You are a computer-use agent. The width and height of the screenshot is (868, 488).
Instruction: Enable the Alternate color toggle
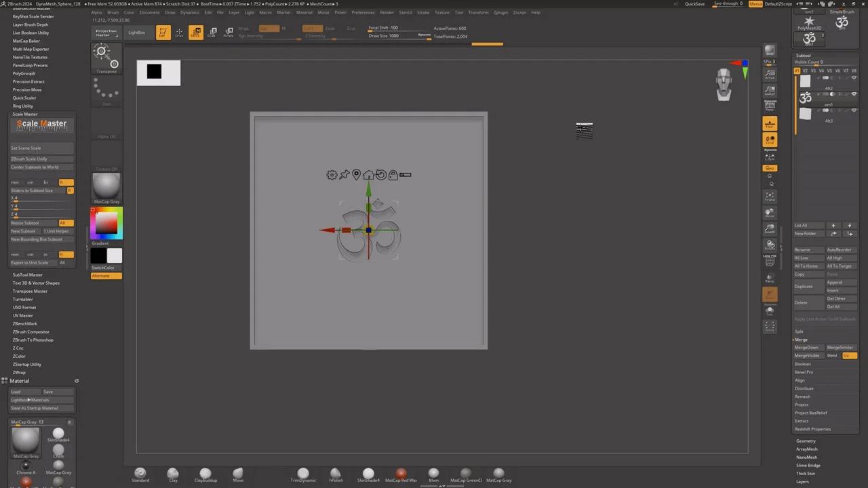tap(106, 276)
